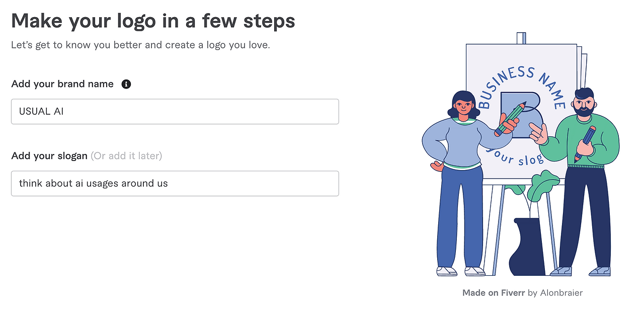Click the woman's face in the illustration
This screenshot has height=314, width=644.
pyautogui.click(x=463, y=107)
